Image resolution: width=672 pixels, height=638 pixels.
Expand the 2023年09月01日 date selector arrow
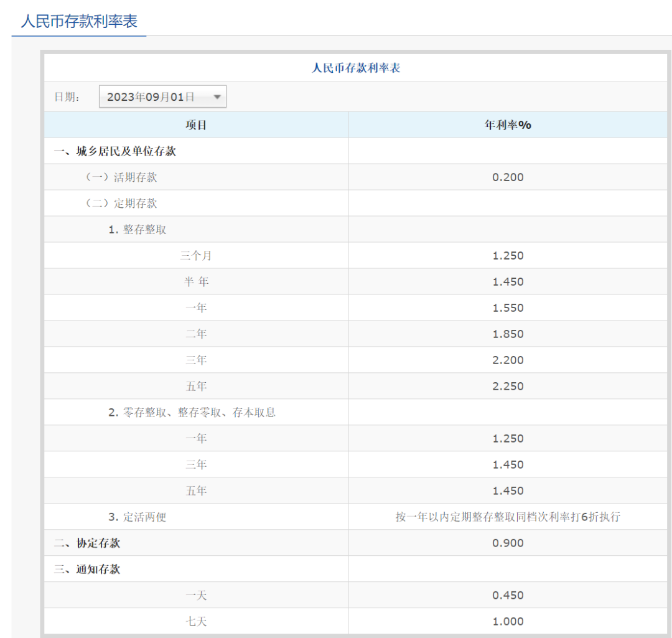[x=217, y=96]
